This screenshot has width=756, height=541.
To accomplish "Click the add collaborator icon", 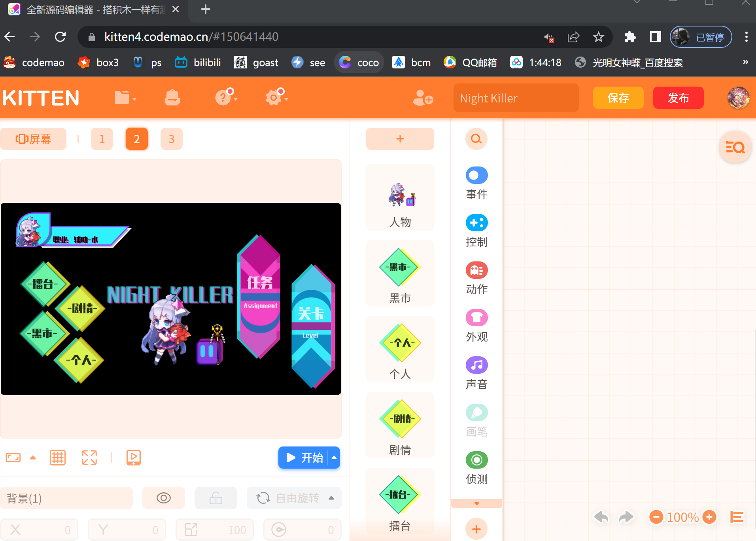I will pos(423,98).
